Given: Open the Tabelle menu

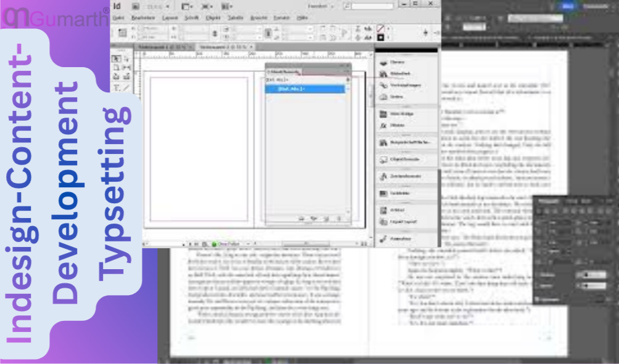Looking at the screenshot, I should click(236, 18).
